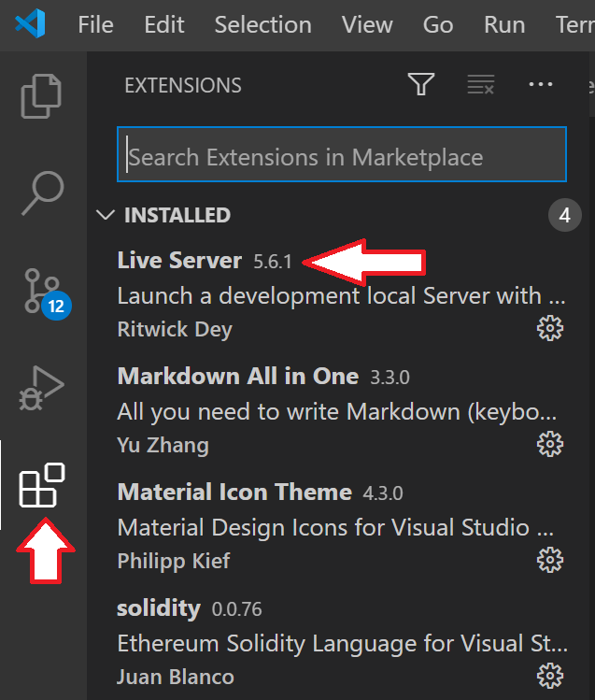Filter extensions with the funnel icon
The image size is (595, 700).
pos(421,84)
